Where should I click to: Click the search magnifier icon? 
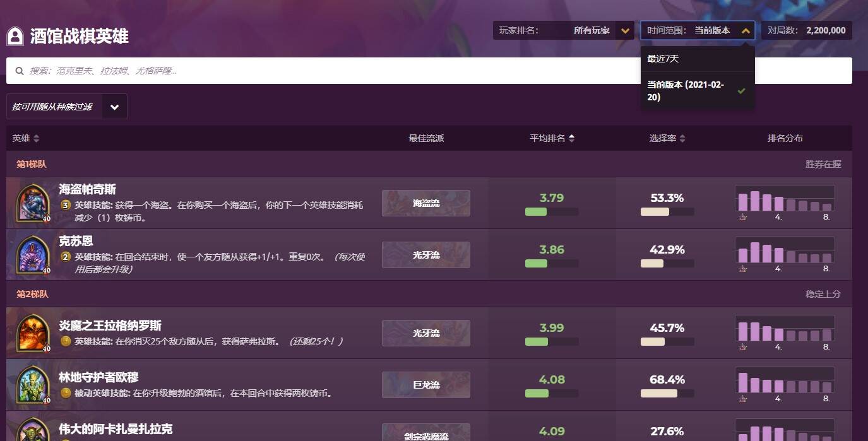(x=20, y=71)
